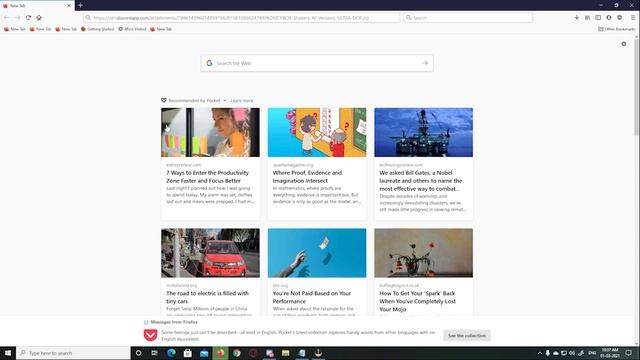Click the back navigation arrow
Image resolution: width=640 pixels, height=360 pixels.
tap(6, 18)
